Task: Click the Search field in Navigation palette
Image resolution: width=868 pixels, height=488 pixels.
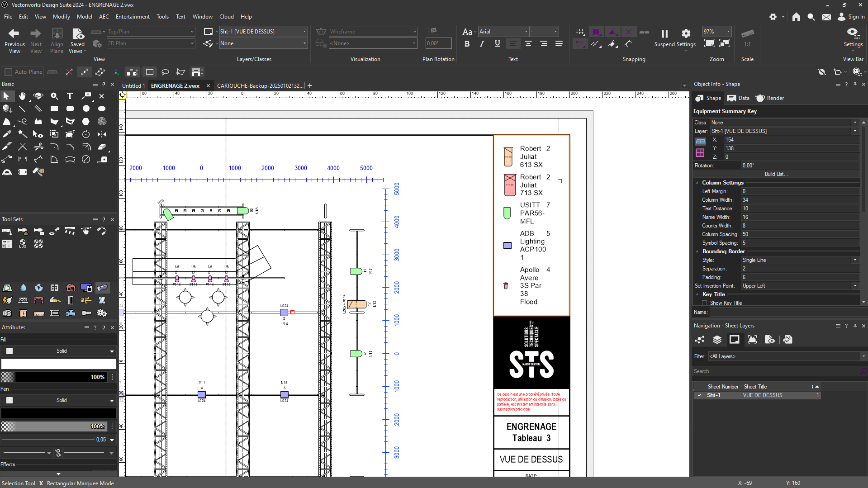Action: pyautogui.click(x=775, y=371)
